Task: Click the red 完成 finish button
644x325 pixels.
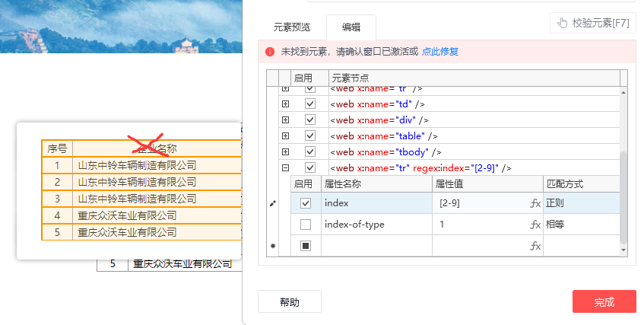Action: click(x=604, y=302)
